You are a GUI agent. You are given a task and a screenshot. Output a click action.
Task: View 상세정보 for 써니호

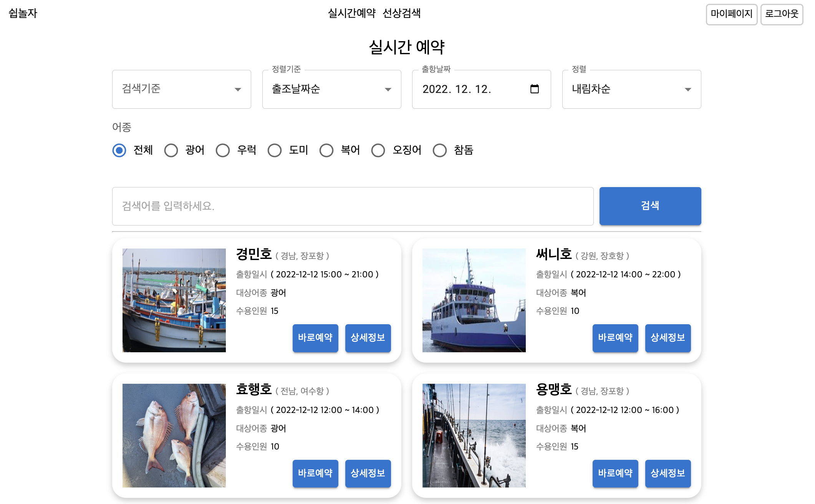pos(668,338)
